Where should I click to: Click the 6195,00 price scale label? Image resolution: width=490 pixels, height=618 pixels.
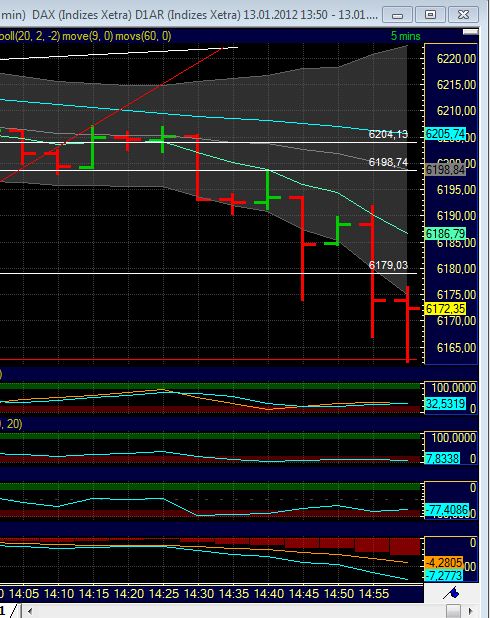[x=456, y=190]
